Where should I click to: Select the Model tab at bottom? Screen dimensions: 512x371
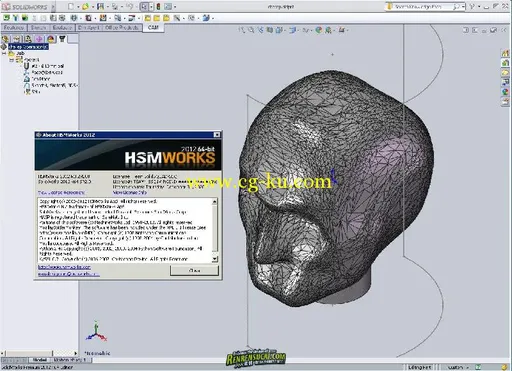[x=40, y=360]
